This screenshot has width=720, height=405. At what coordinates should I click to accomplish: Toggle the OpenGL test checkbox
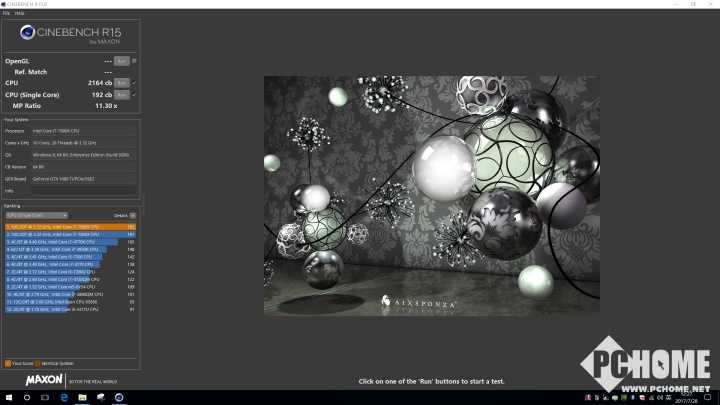pos(134,61)
